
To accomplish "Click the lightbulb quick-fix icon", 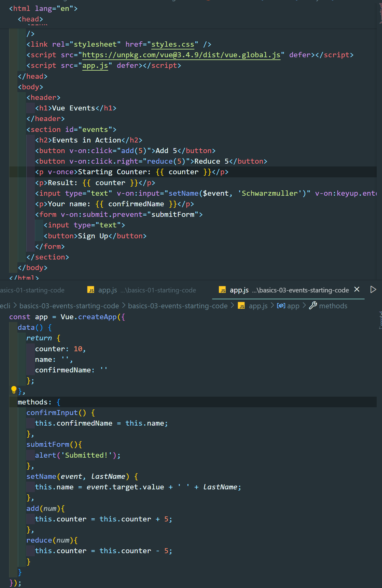I will (14, 390).
